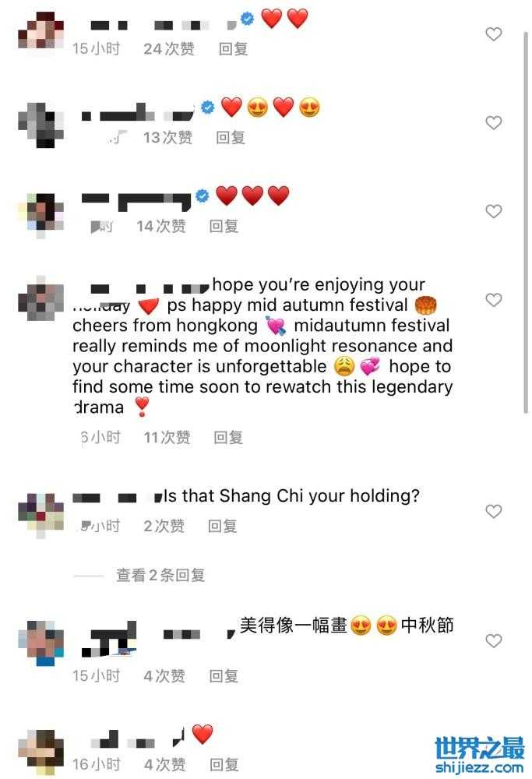Like the Shang Chi question comment
This screenshot has width=532, height=779.
[493, 511]
